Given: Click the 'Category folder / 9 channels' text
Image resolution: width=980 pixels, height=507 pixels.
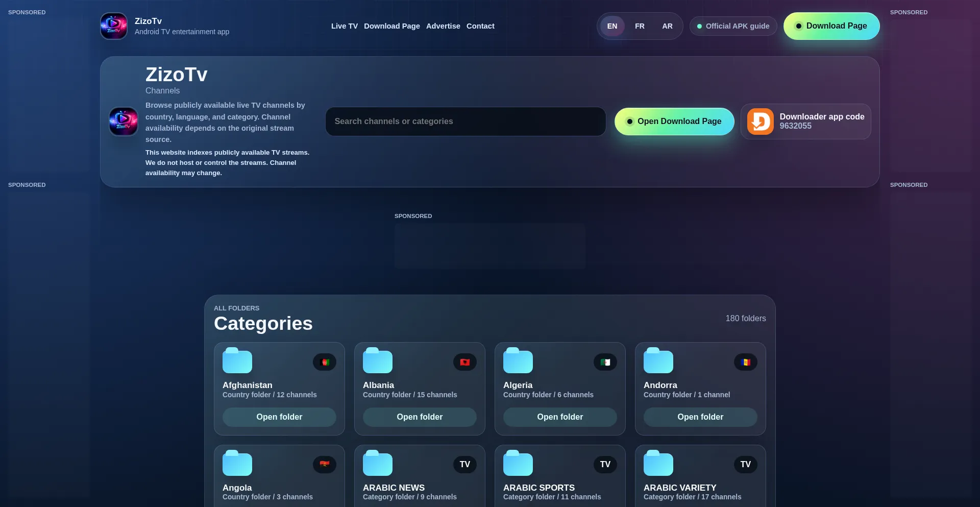Looking at the screenshot, I should (x=410, y=497).
